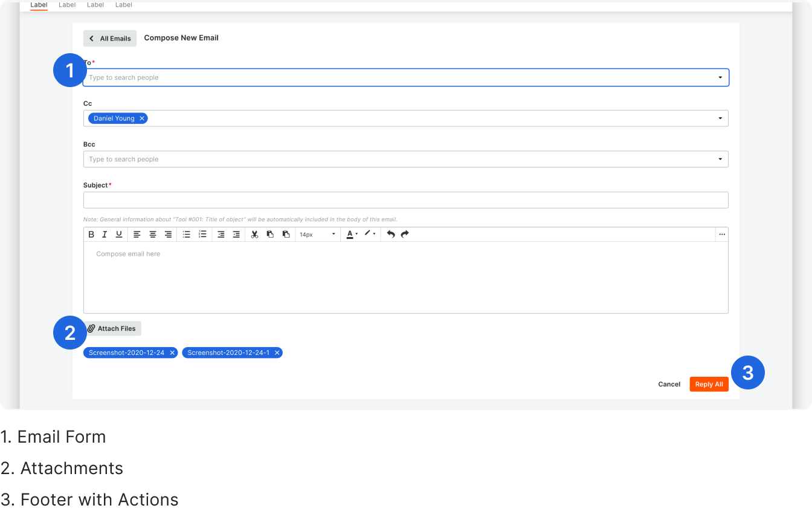Click into the Bcc search field

[x=406, y=159]
